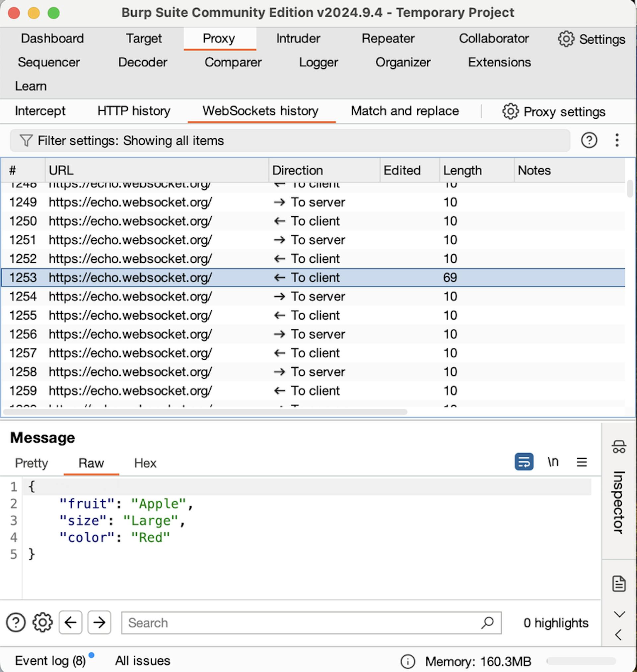The width and height of the screenshot is (637, 672).
Task: Open the WebSockets history help icon
Action: tap(589, 140)
